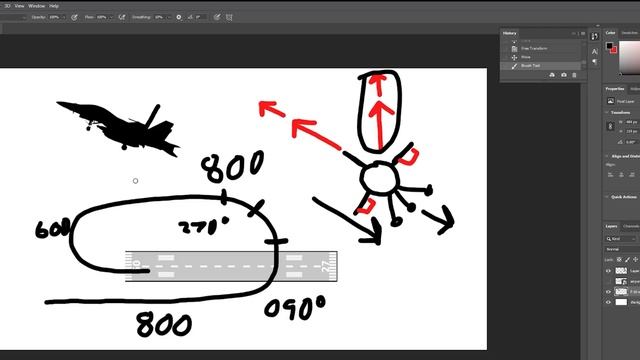Open the Window menu
640x360 pixels.
click(36, 6)
